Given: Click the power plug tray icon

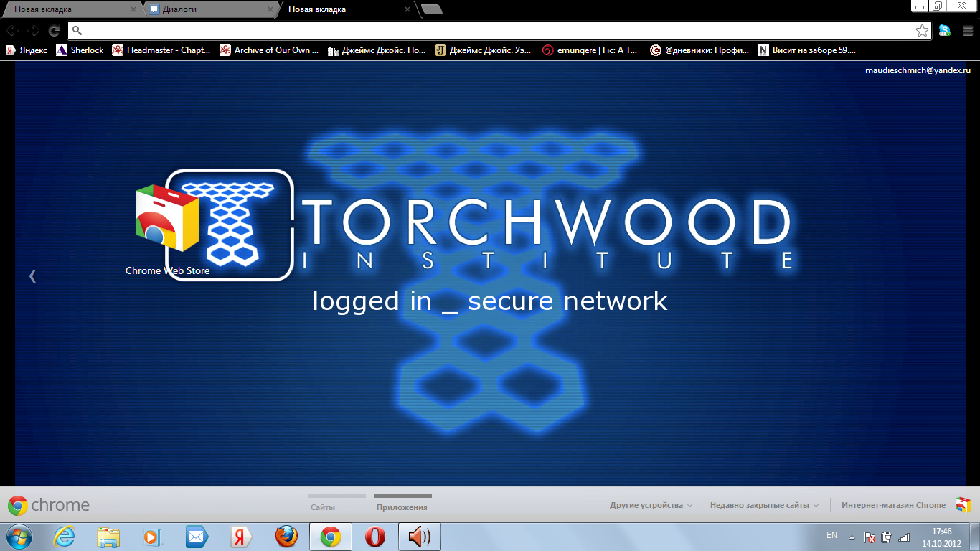Looking at the screenshot, I should click(887, 537).
